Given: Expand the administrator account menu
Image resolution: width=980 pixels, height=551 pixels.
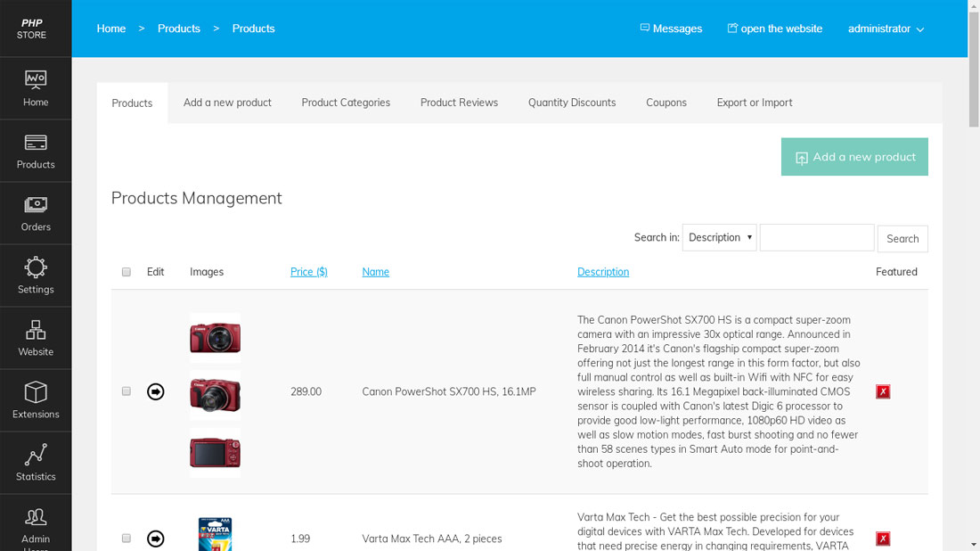Looking at the screenshot, I should click(886, 29).
